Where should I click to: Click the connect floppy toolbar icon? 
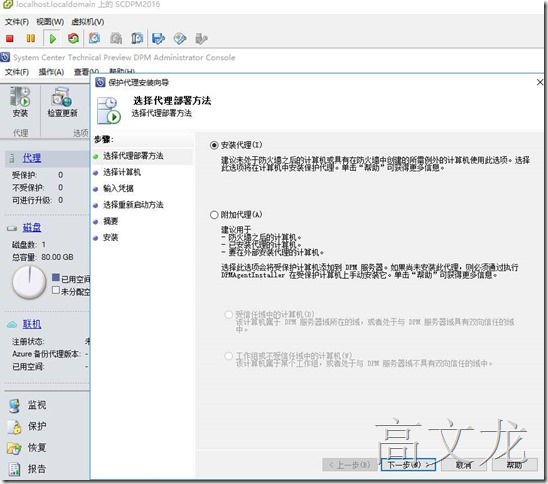[158, 38]
